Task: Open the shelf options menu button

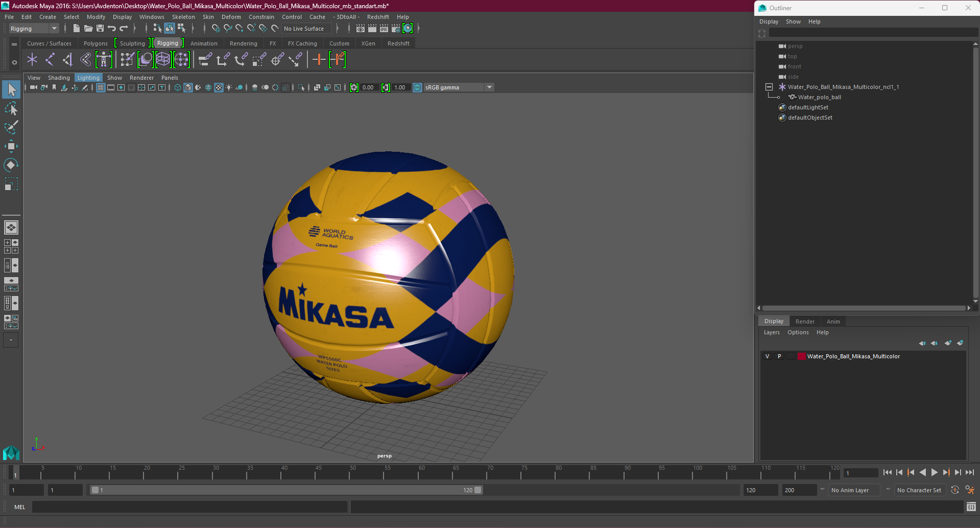Action: (x=14, y=62)
